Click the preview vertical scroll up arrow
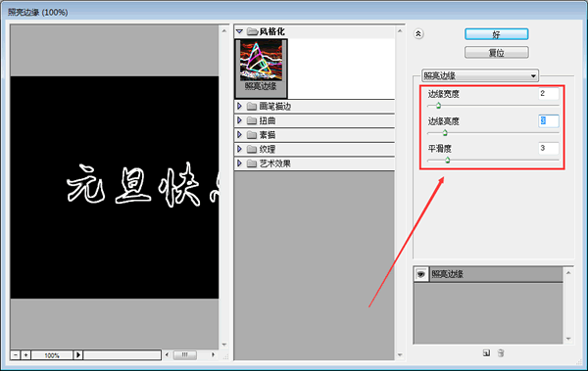The height and width of the screenshot is (371, 588). [x=224, y=30]
